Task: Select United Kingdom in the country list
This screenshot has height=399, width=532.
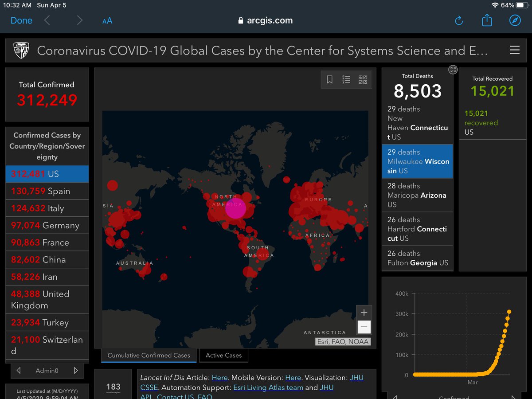Action: [47, 300]
